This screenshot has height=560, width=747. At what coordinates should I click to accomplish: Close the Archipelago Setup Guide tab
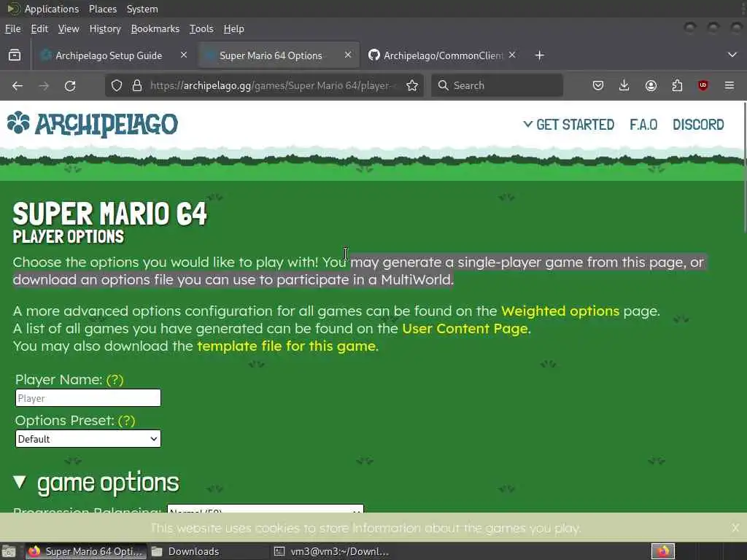[183, 55]
